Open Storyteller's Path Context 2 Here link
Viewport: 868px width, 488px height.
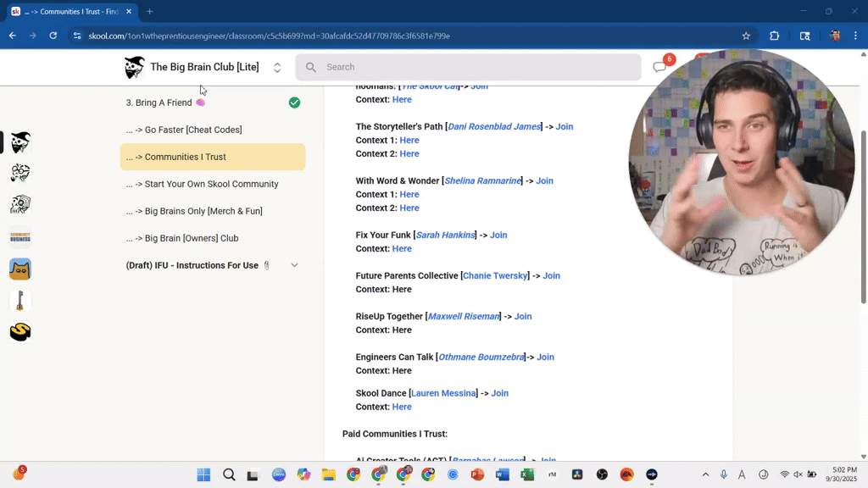pos(409,154)
